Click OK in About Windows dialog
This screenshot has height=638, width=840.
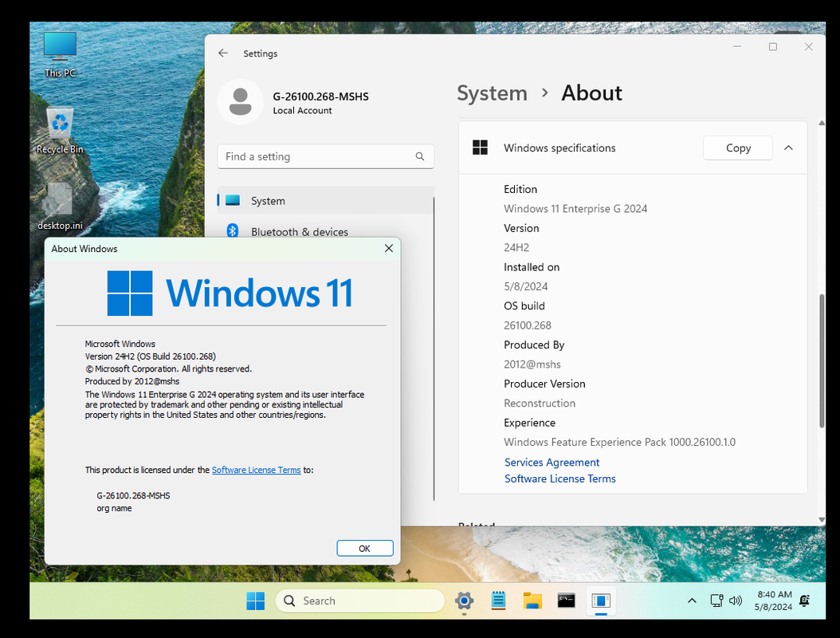pos(365,549)
